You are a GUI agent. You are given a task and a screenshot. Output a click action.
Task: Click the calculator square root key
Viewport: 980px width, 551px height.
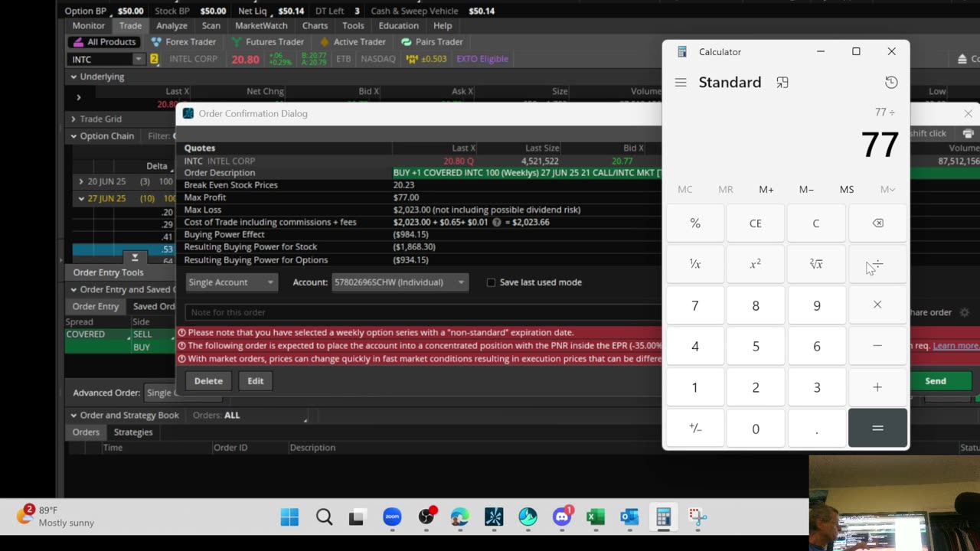816,264
